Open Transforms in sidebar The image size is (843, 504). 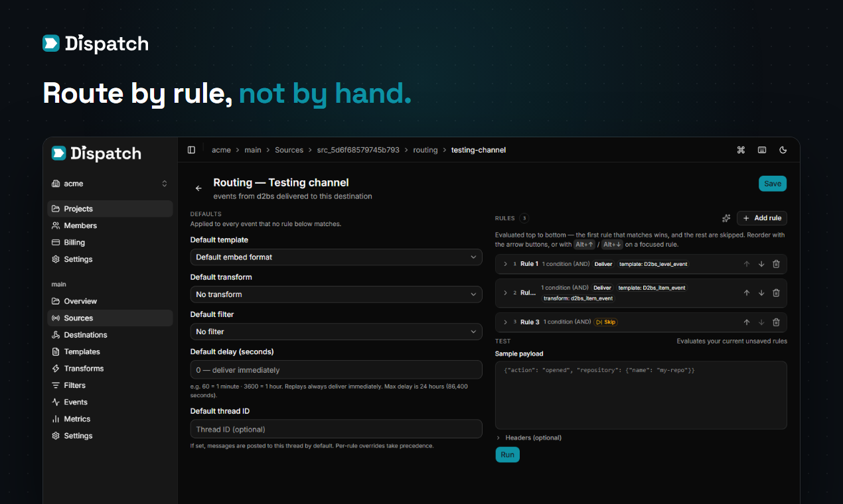tap(110, 369)
